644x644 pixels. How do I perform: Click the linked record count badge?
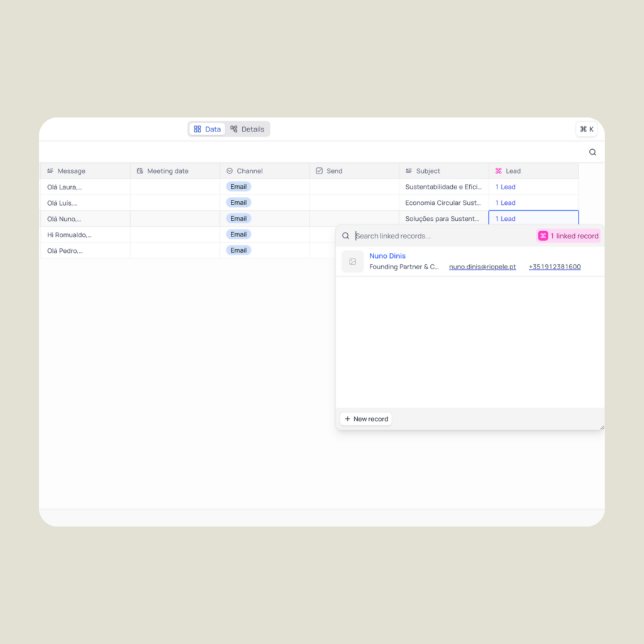[x=569, y=236]
